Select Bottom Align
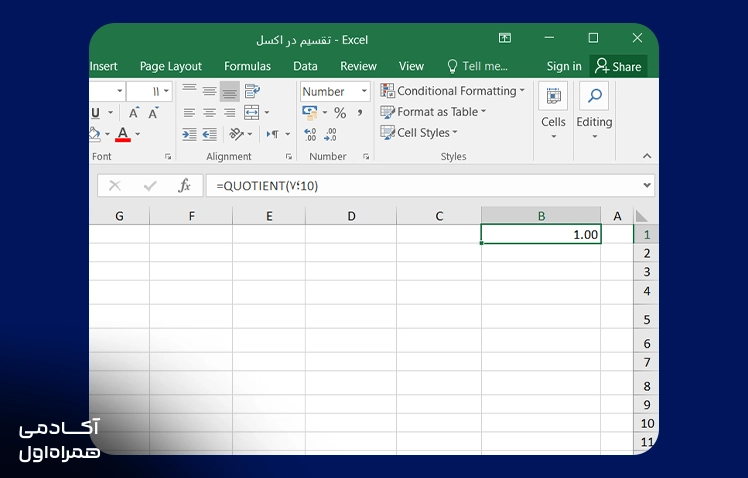The height and width of the screenshot is (478, 748). point(229,92)
